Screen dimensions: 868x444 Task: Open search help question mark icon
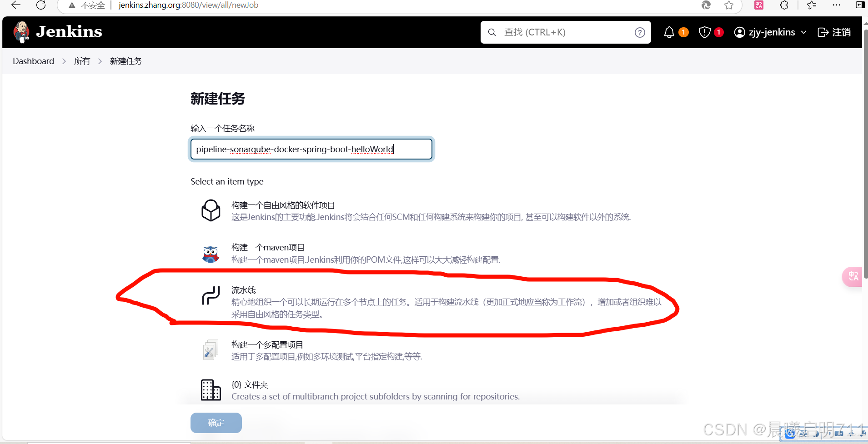[x=640, y=32]
